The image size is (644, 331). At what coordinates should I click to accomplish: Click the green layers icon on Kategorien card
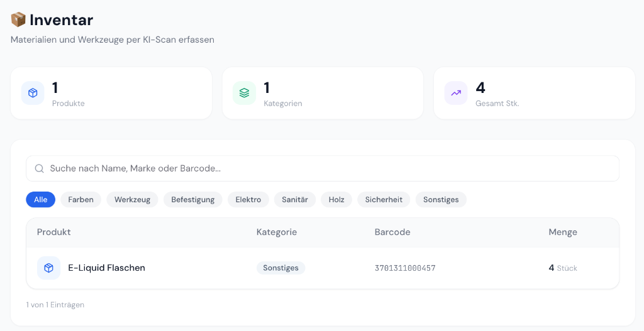click(245, 93)
